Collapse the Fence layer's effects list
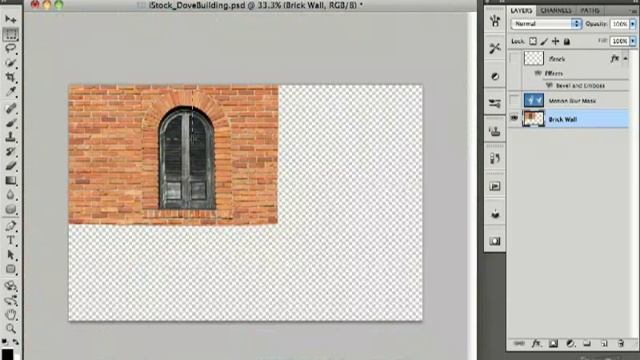 point(625,59)
